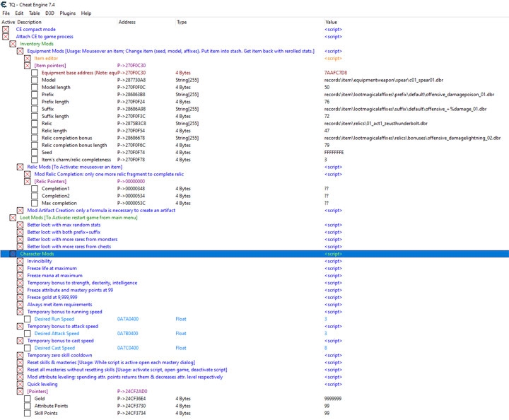Click Suffix type String[255] cell
This screenshot has width=509, height=420.
187,109
